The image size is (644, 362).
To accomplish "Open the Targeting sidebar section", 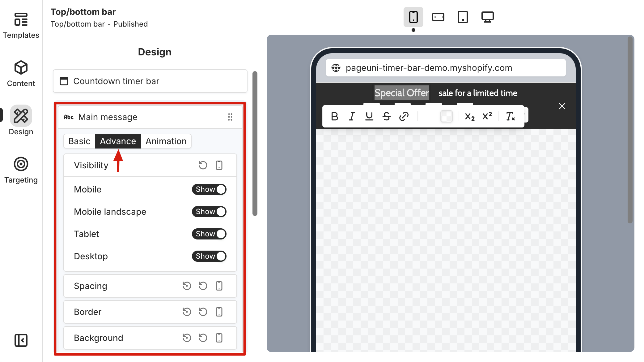I will click(21, 170).
